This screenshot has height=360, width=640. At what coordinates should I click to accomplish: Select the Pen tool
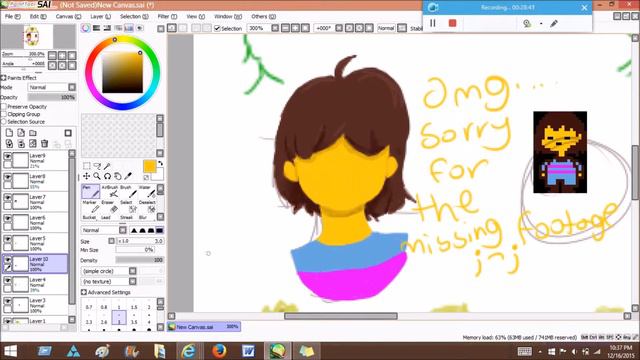tap(91, 191)
